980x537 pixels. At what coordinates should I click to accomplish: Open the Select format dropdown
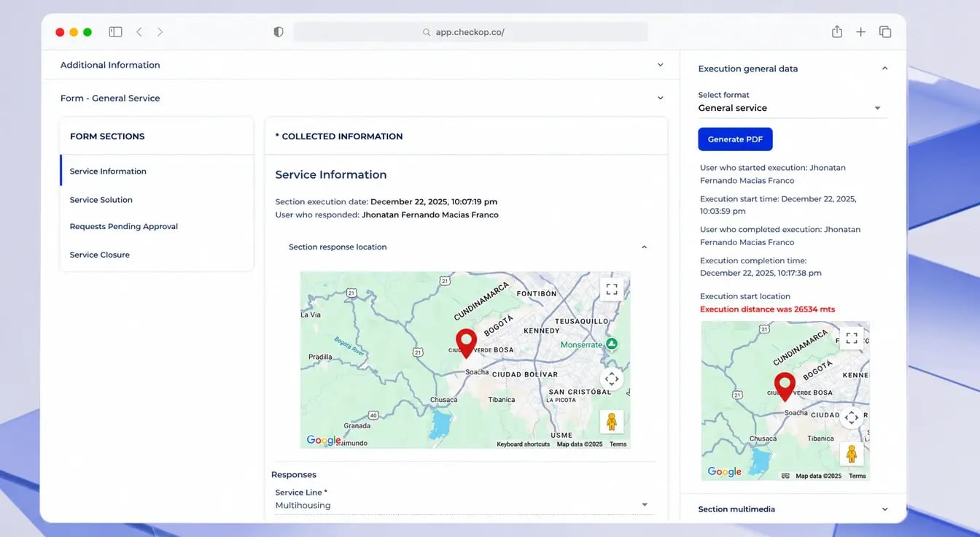tap(793, 108)
